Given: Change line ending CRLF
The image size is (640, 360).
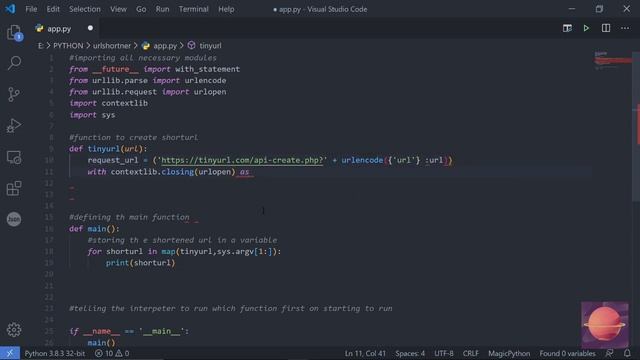Looking at the screenshot, I should point(471,353).
